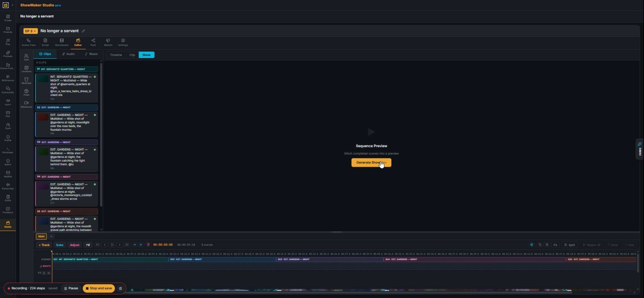This screenshot has height=298, width=644.
Task: Toggle visibility of the V2 track
Action: [49, 273]
